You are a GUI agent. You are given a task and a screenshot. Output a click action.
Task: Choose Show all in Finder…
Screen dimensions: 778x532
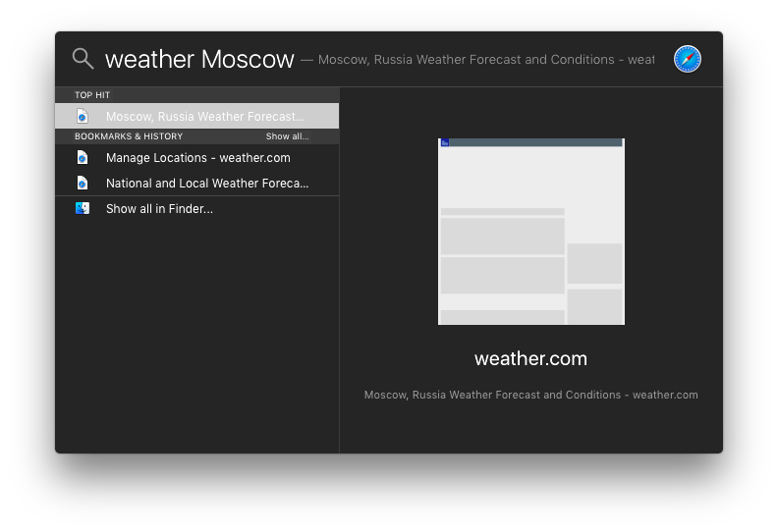point(197,209)
